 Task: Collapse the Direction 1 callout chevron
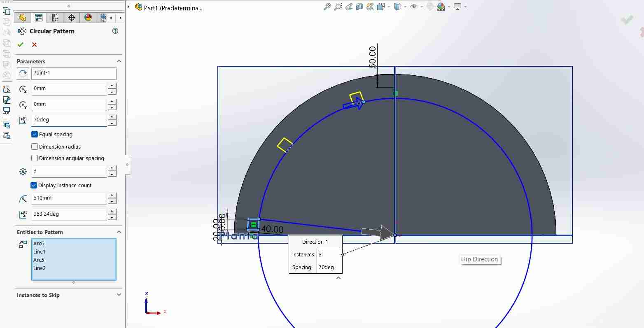[x=338, y=278]
